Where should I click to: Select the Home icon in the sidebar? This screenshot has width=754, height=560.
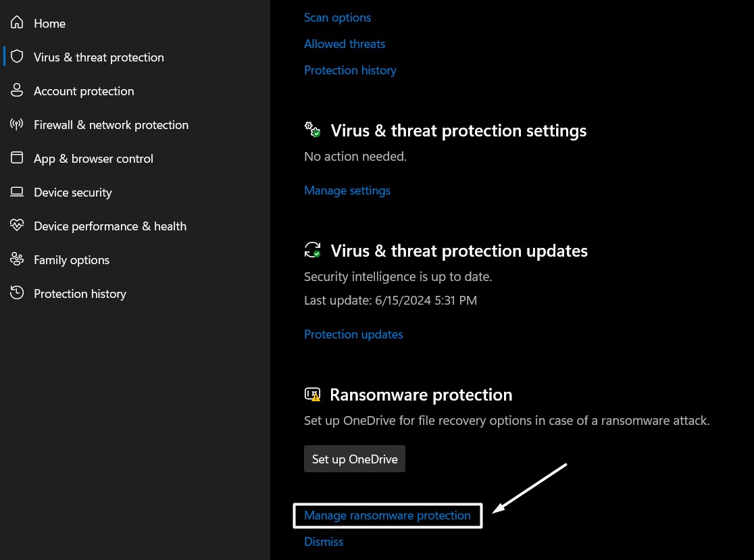(x=17, y=23)
